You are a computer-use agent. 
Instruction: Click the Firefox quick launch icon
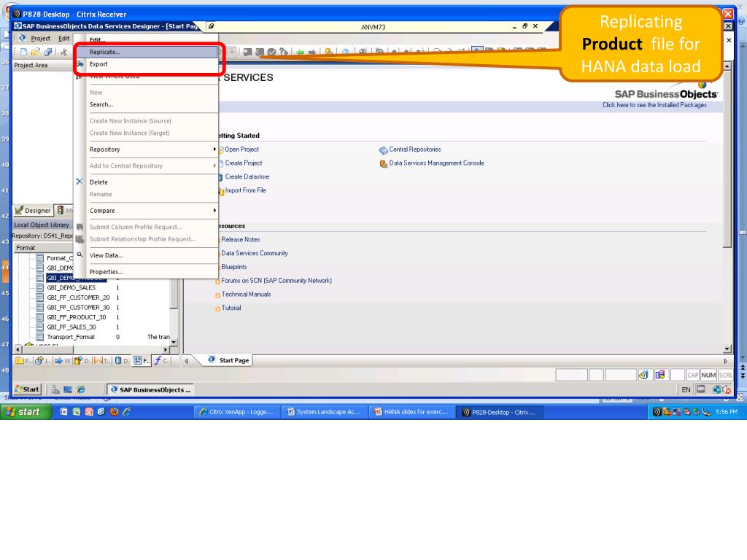click(114, 412)
